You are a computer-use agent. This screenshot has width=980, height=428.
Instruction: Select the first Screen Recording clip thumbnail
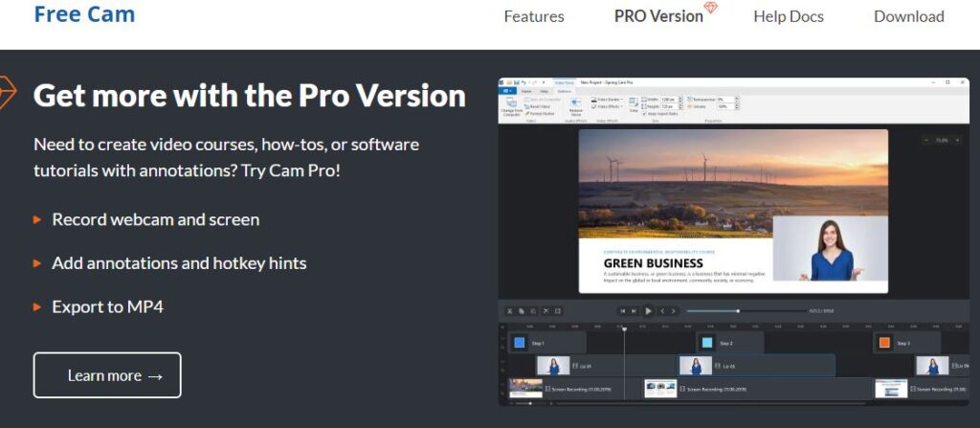[525, 389]
